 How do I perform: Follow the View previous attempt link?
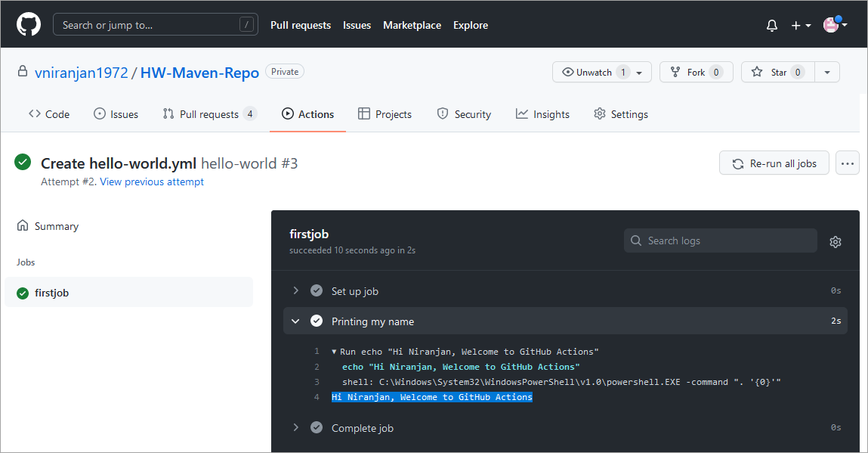[x=152, y=182]
